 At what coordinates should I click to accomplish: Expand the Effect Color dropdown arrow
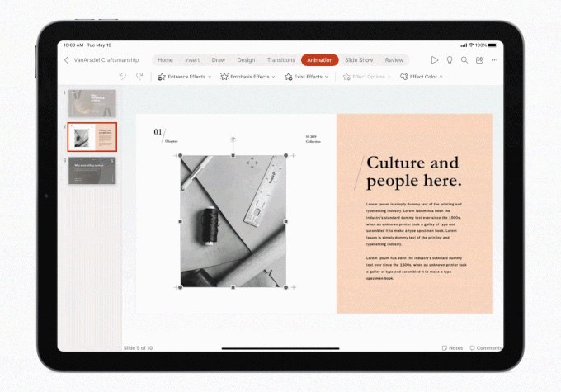point(441,77)
